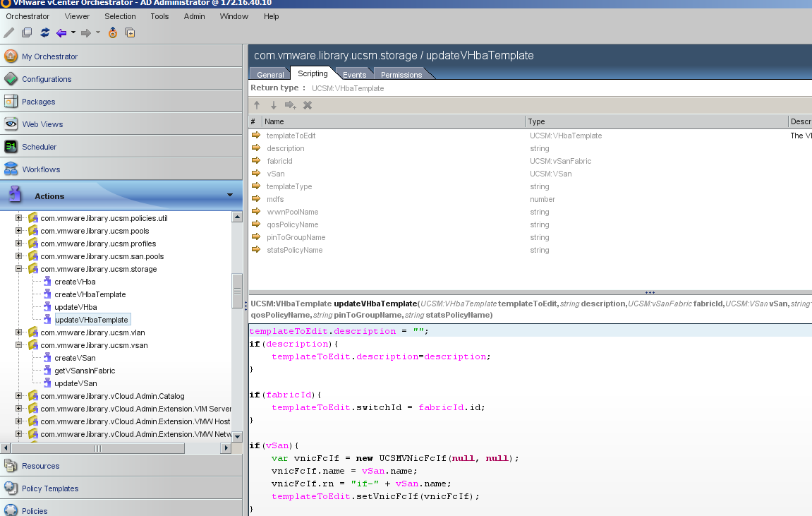The height and width of the screenshot is (516, 812).
Task: Select the Workflows sidebar icon
Action: [12, 169]
